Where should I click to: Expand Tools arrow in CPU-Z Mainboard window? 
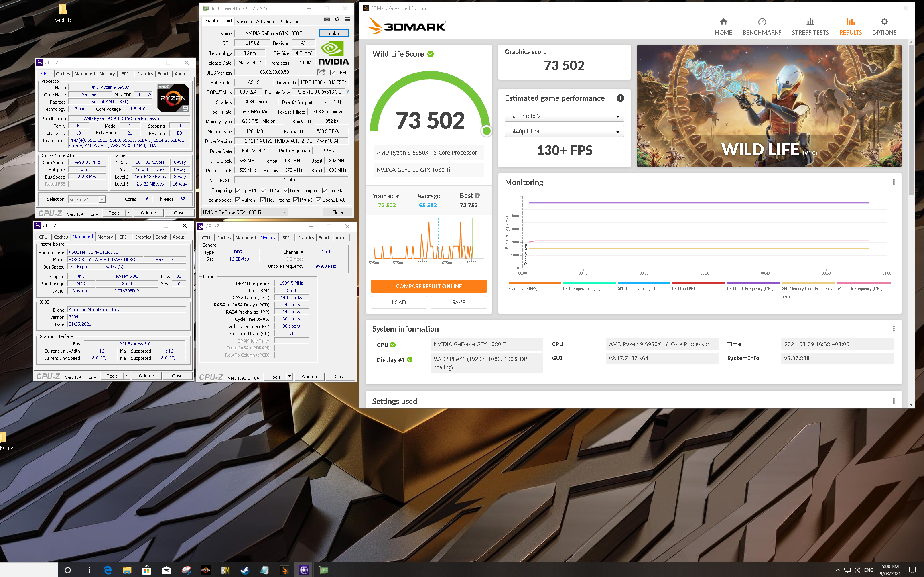(x=126, y=376)
